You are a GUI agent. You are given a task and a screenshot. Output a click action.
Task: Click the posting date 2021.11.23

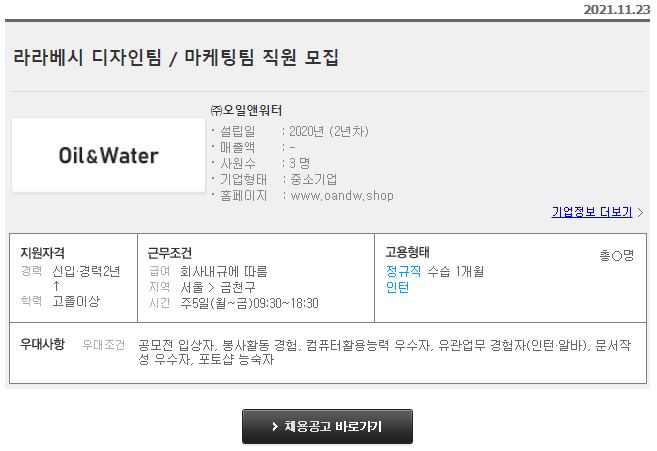point(617,9)
